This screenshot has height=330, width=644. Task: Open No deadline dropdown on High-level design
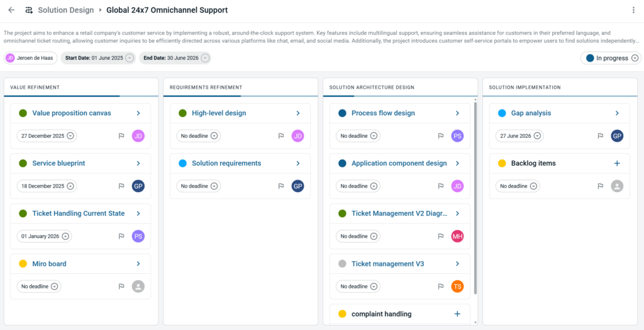(199, 136)
